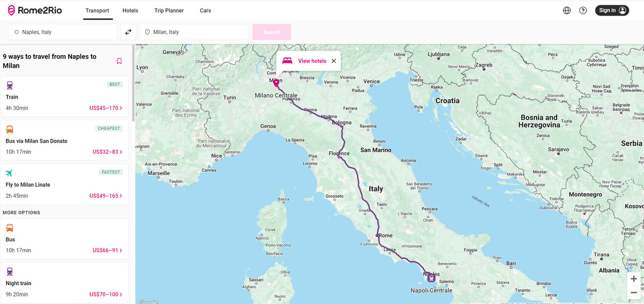Click the 9 ways to travel heading
The height and width of the screenshot is (304, 644).
pyautogui.click(x=49, y=61)
